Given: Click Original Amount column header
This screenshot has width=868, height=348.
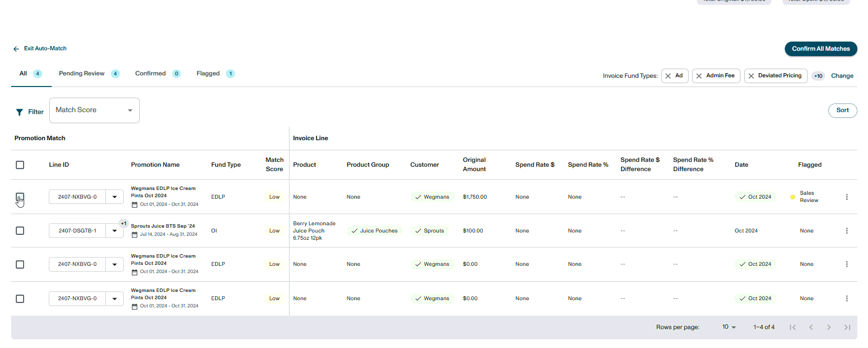Looking at the screenshot, I should click(474, 165).
